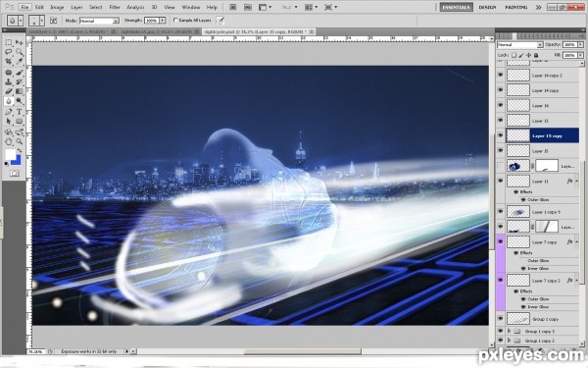Select the Dodge tool

[x=19, y=101]
